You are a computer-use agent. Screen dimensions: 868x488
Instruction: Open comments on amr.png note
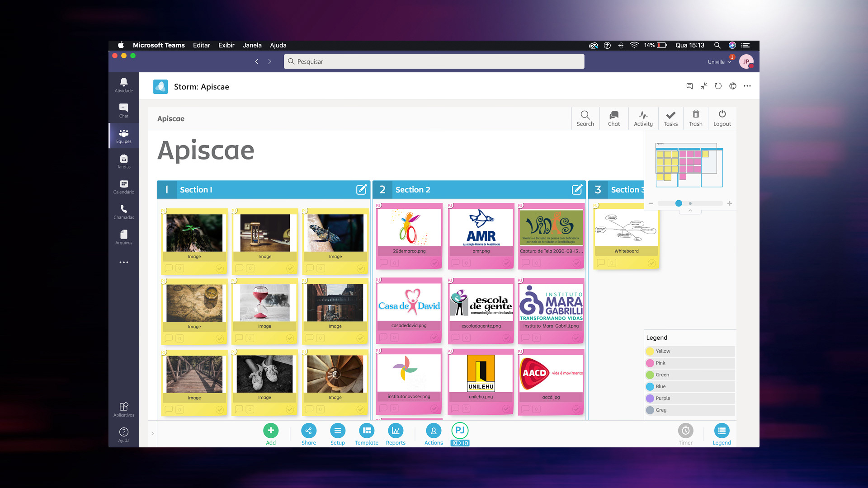[x=455, y=263]
